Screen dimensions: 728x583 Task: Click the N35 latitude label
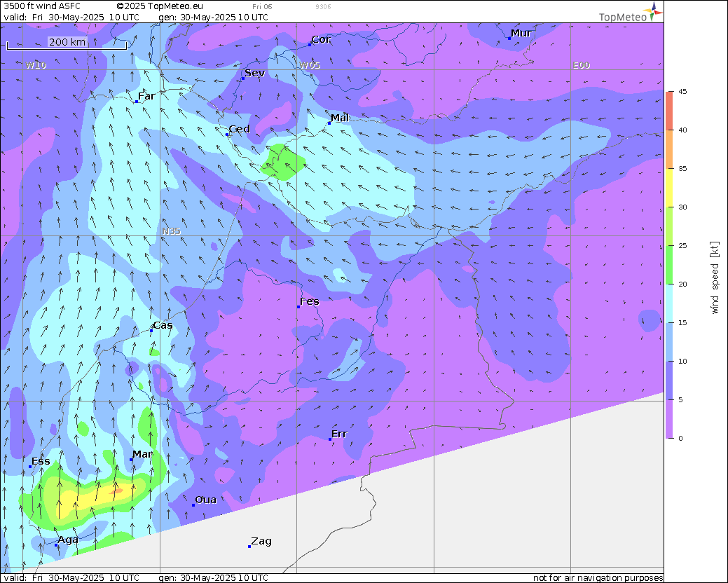[x=172, y=231]
